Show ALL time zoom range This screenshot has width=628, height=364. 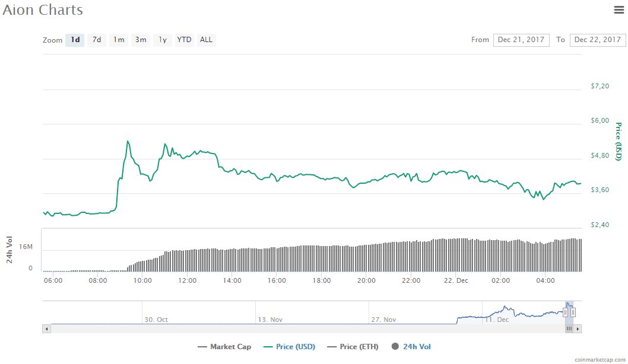206,40
